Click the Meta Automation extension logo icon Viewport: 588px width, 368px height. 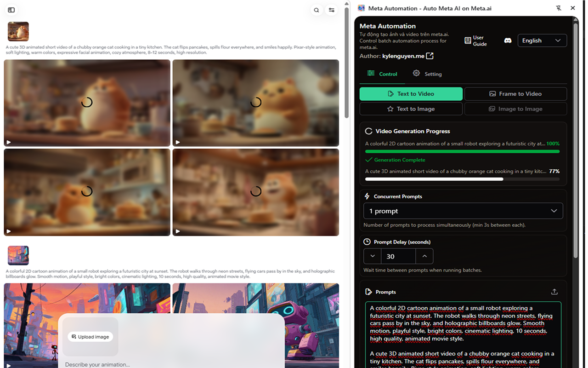coord(362,8)
